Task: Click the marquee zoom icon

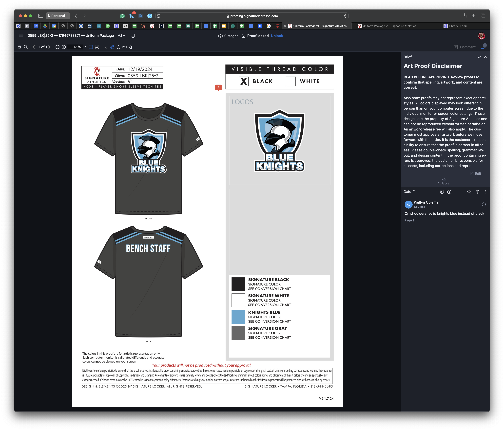Action: click(x=97, y=47)
